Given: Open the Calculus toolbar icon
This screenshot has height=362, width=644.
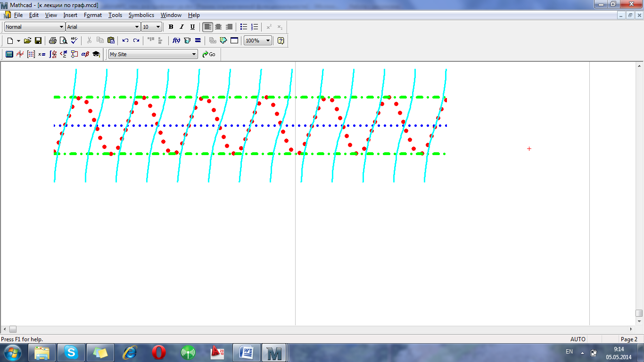Looking at the screenshot, I should coord(53,54).
